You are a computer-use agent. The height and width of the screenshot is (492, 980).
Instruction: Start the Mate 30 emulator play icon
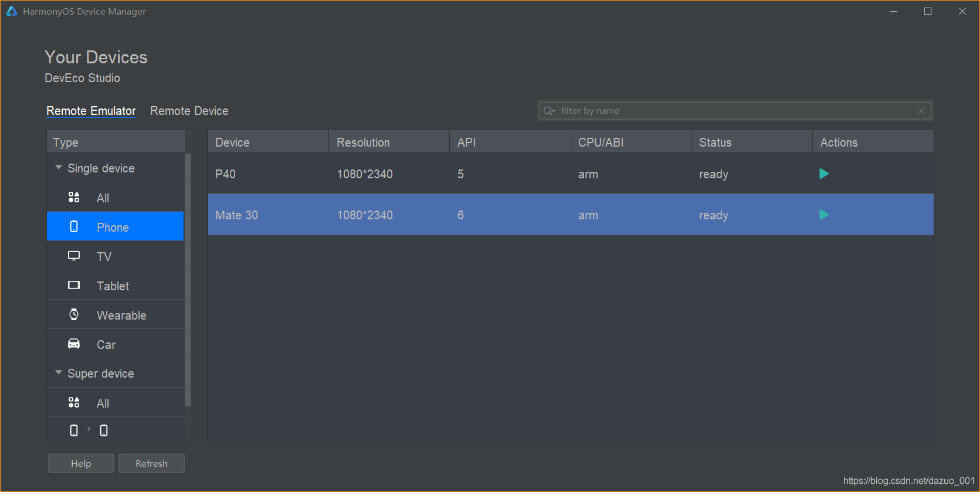[824, 215]
